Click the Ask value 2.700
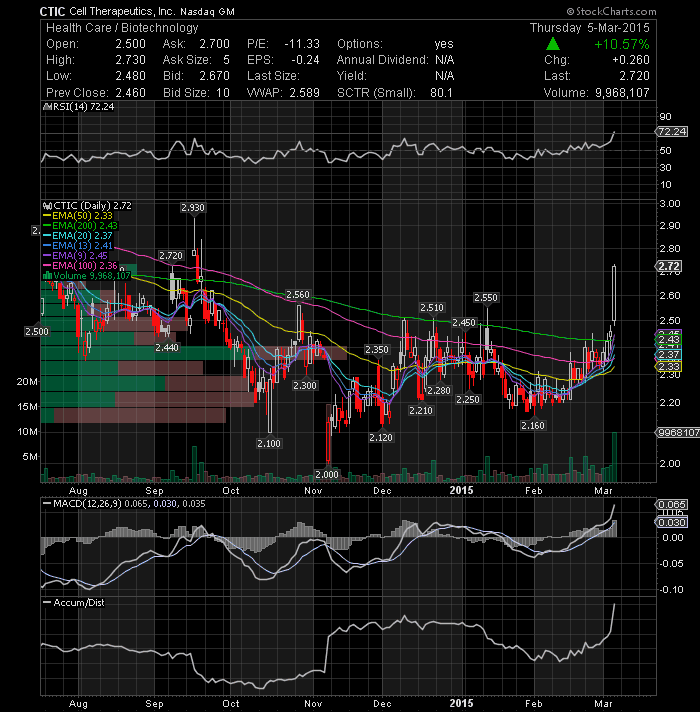The height and width of the screenshot is (712, 700). 214,44
